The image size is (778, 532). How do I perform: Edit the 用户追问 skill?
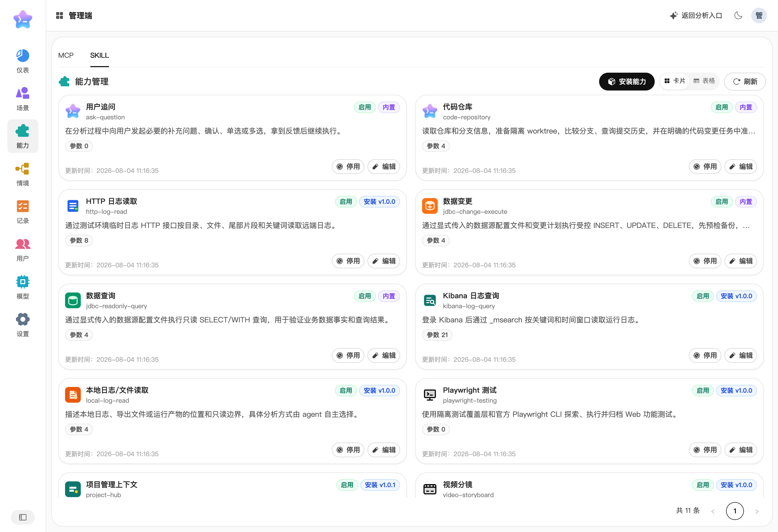[x=384, y=166]
